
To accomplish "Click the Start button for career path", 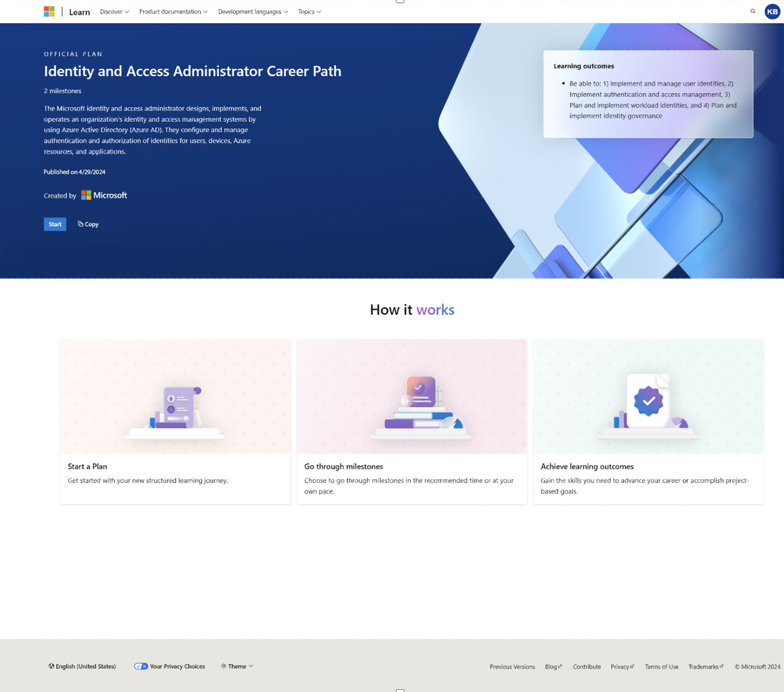I will [55, 224].
